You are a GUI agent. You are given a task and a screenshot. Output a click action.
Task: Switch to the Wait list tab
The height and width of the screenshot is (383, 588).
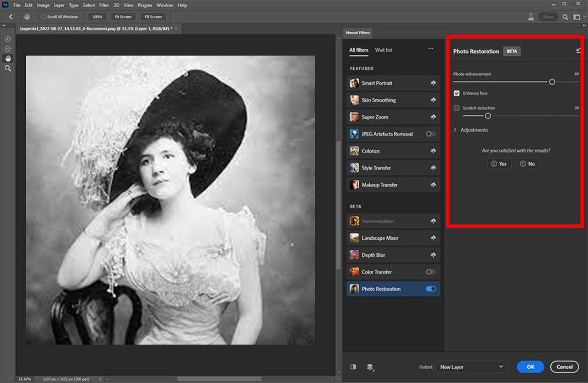click(383, 50)
